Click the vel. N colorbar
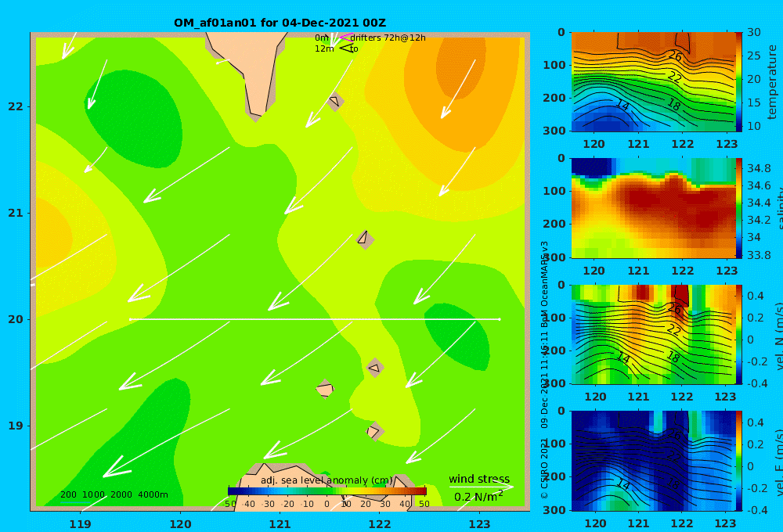Viewport: 783px width, 532px height. 739,334
